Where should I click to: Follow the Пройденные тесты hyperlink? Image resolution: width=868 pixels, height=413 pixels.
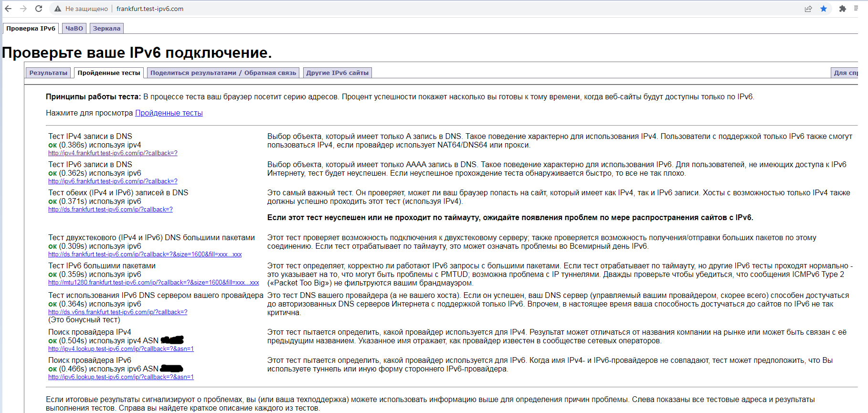169,113
